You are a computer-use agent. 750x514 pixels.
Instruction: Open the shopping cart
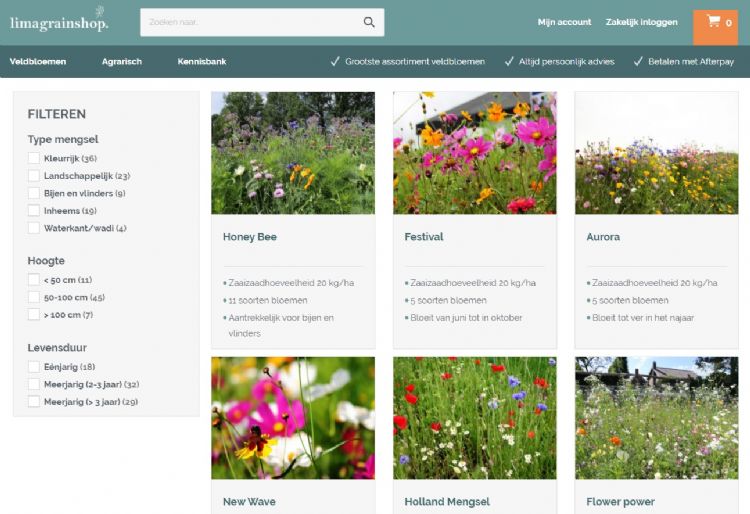(715, 22)
